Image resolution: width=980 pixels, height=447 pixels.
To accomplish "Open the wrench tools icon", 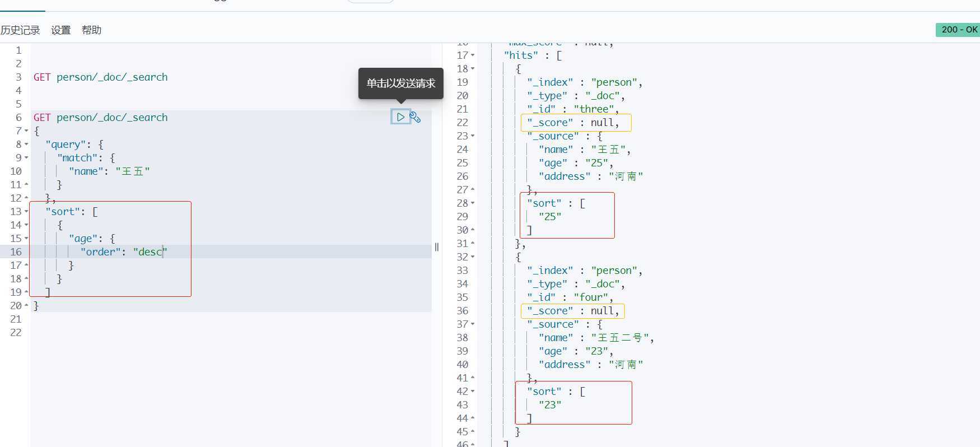I will (x=415, y=117).
